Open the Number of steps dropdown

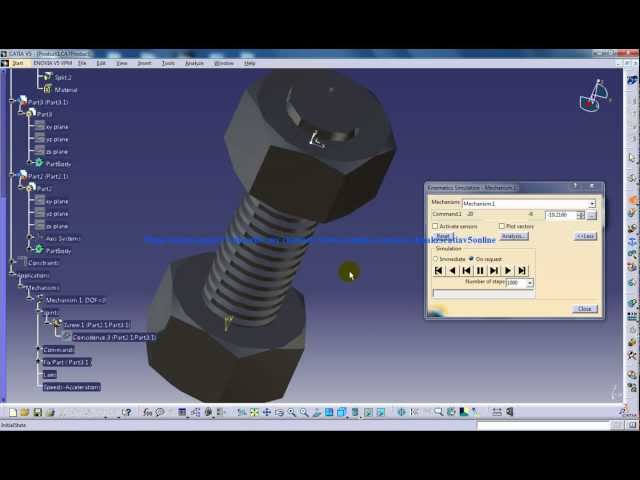pos(530,283)
